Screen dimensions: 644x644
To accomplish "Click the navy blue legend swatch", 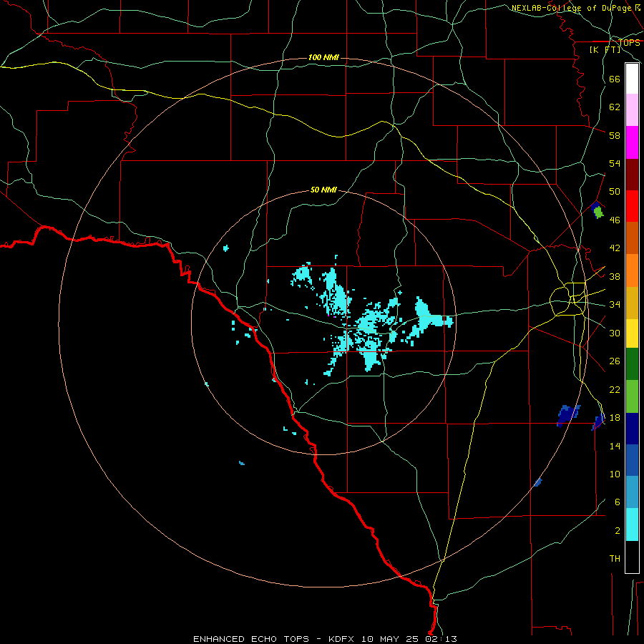I will coord(632,429).
